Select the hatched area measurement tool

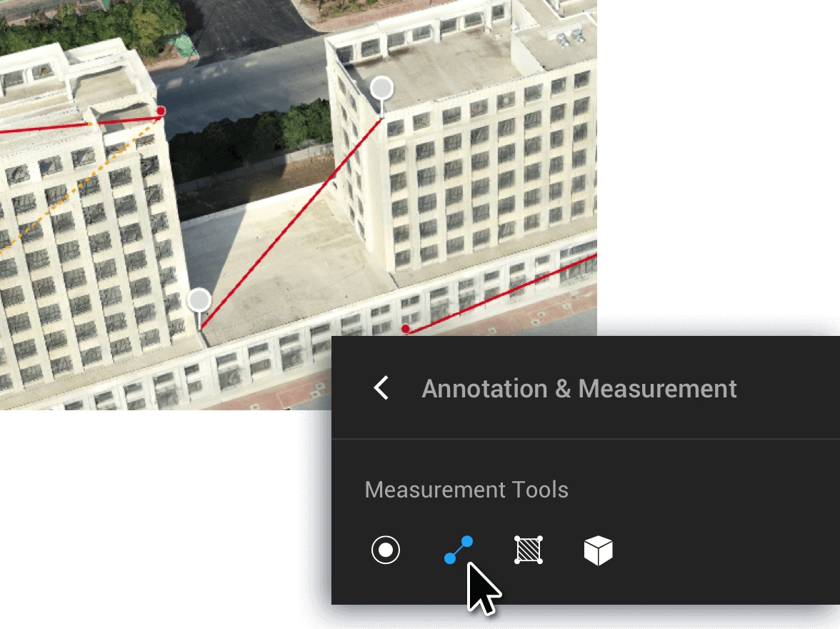(529, 550)
